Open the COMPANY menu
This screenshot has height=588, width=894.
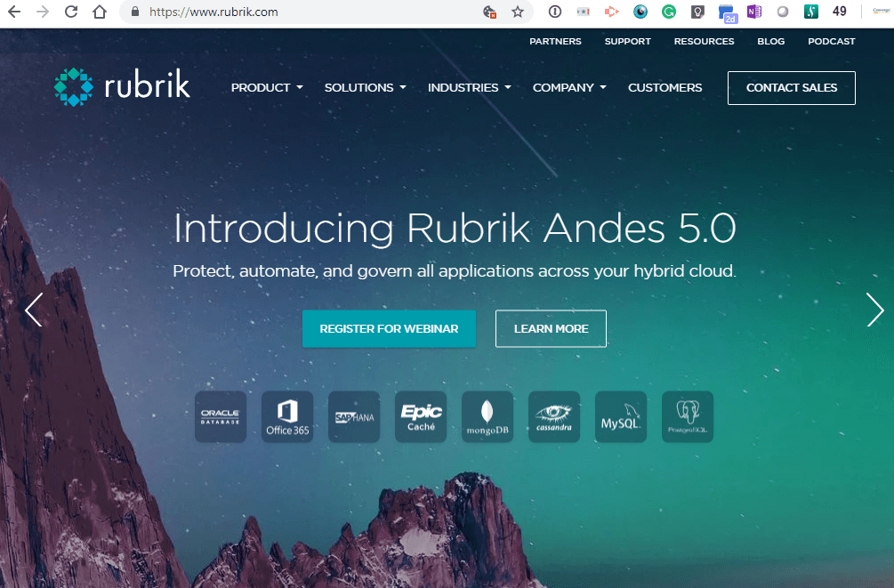point(568,87)
